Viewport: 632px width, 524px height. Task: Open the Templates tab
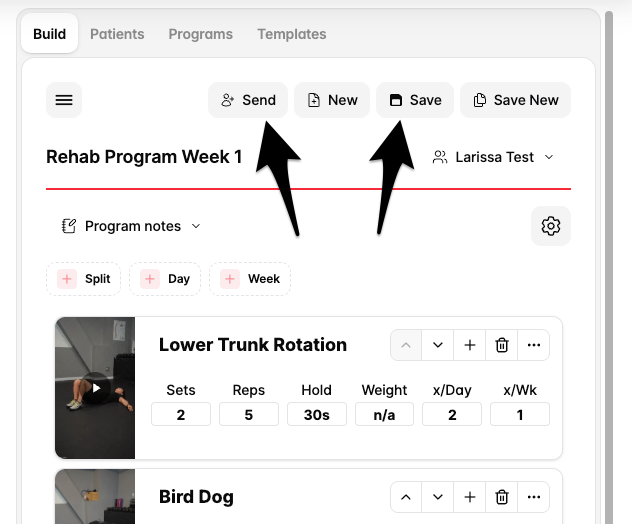click(292, 34)
